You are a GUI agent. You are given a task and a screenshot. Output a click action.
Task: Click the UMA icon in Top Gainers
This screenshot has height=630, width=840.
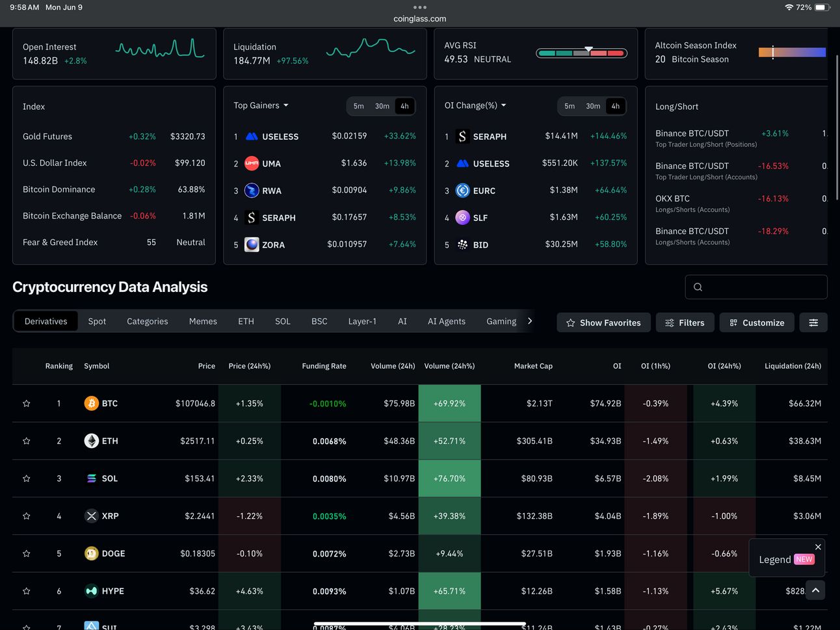(x=252, y=164)
